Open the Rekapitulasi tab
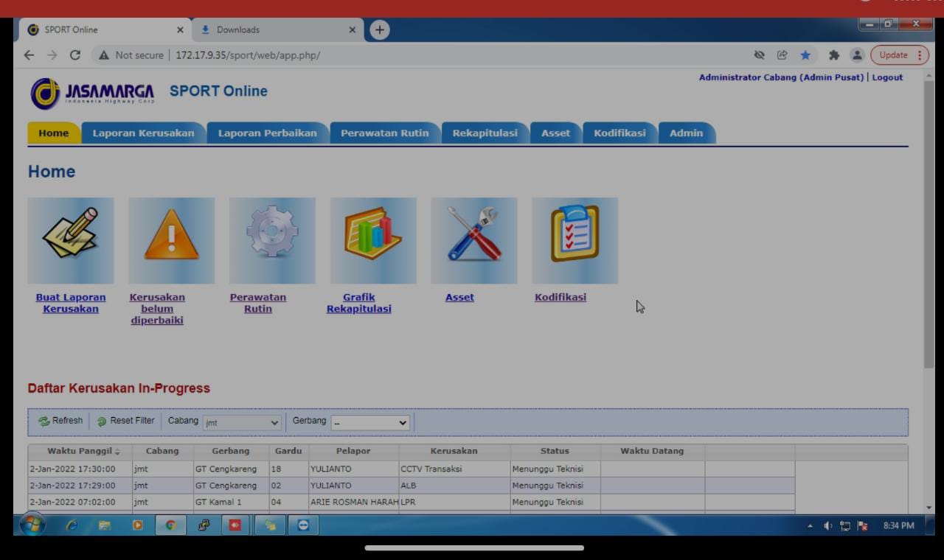The height and width of the screenshot is (560, 944). (485, 133)
